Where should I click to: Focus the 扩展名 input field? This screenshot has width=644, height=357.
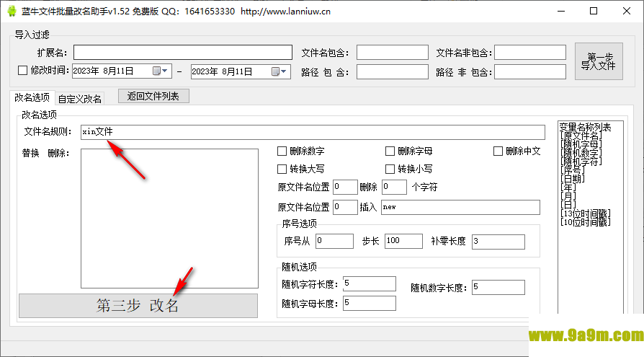183,52
